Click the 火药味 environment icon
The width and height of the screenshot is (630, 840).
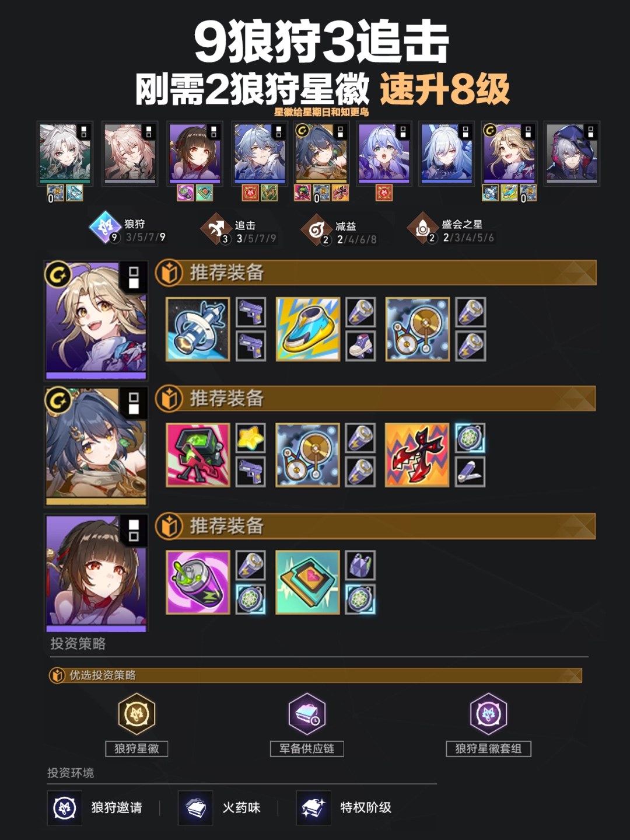tap(195, 808)
